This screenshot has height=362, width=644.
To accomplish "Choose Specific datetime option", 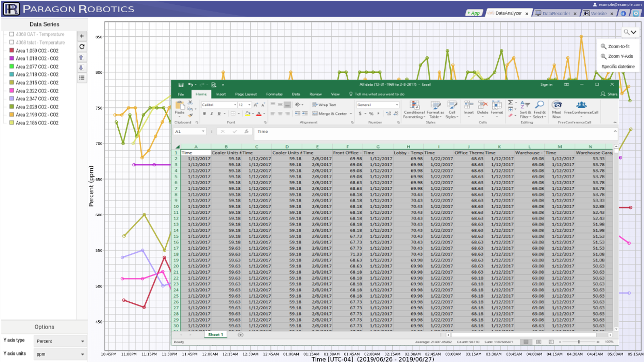I will (618, 66).
